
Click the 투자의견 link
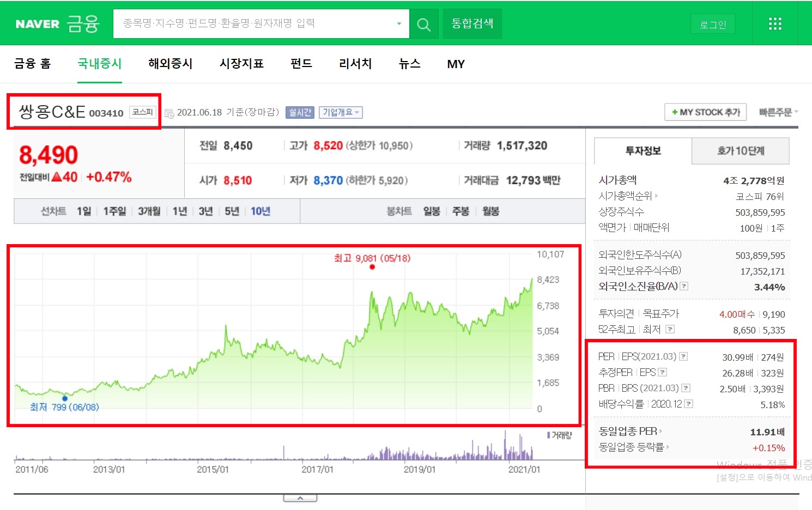click(616, 313)
